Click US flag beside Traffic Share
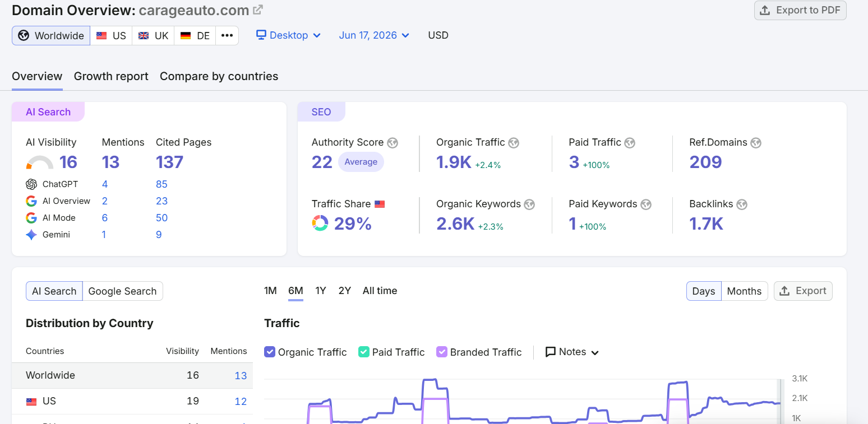Screen dimensions: 868x424 click(380, 204)
